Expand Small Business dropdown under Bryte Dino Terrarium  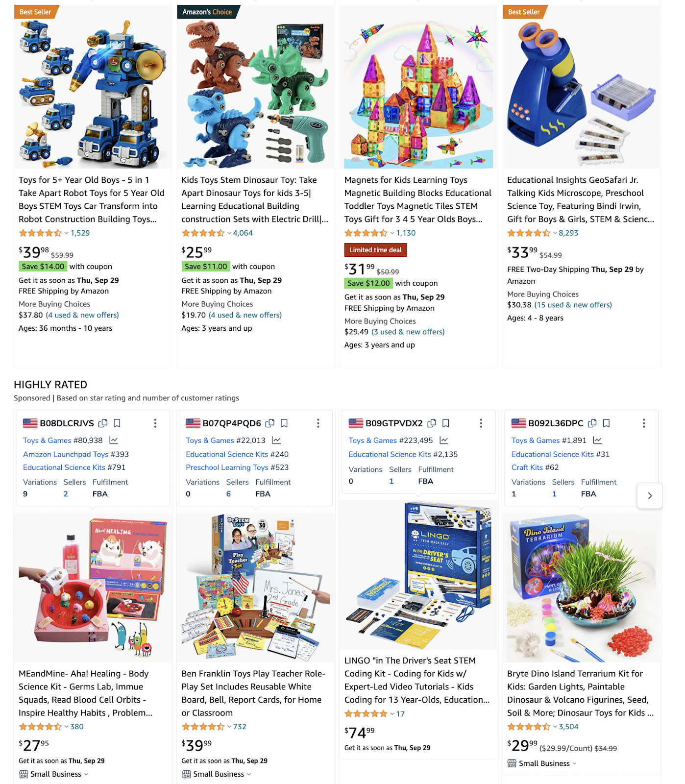[x=575, y=763]
